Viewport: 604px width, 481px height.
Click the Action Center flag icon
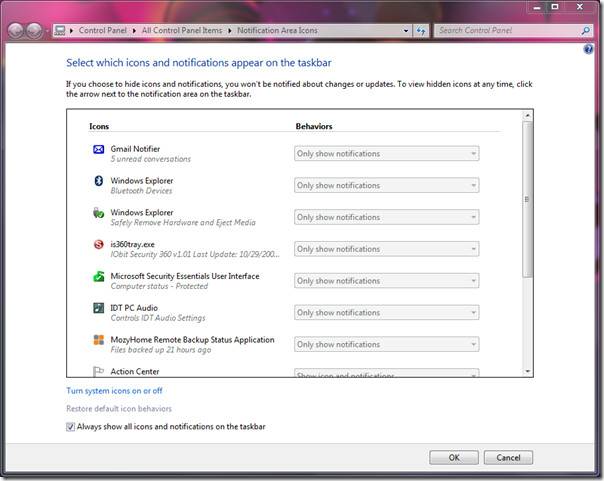(99, 371)
